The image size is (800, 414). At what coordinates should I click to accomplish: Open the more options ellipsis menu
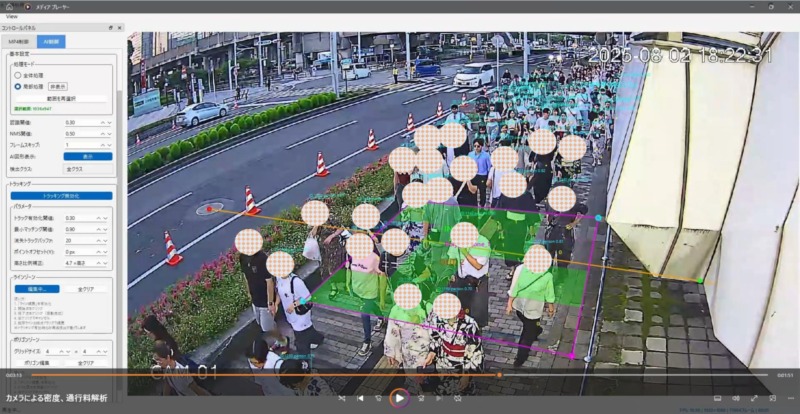pyautogui.click(x=790, y=398)
